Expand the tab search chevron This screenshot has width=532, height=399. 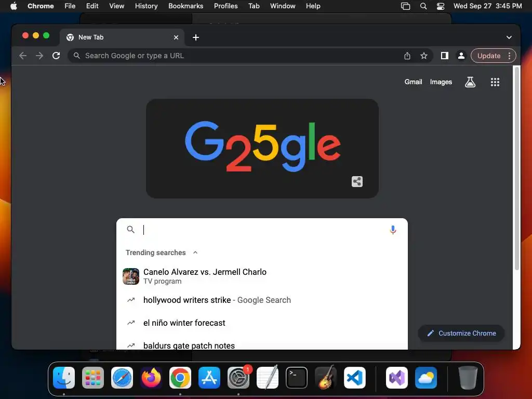point(509,37)
